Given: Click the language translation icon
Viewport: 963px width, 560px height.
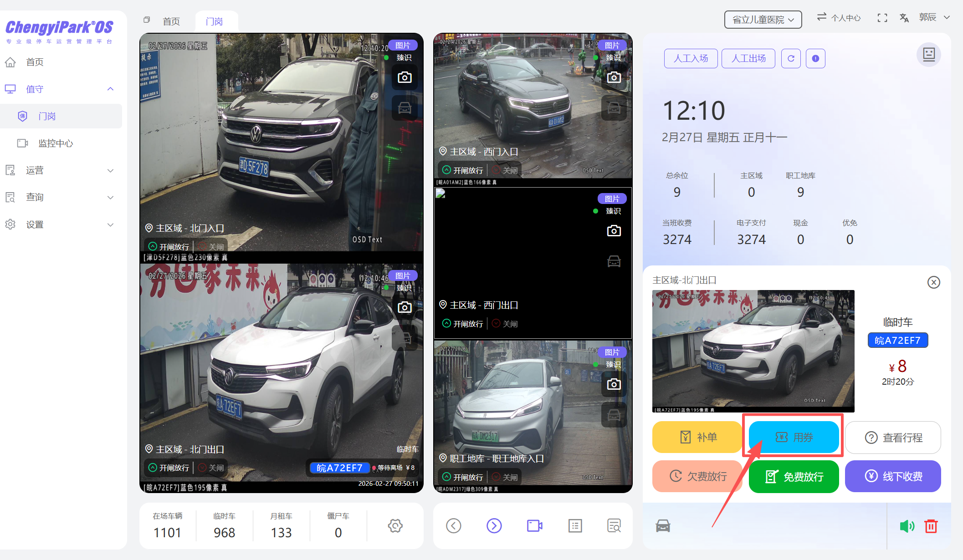Looking at the screenshot, I should pyautogui.click(x=904, y=18).
